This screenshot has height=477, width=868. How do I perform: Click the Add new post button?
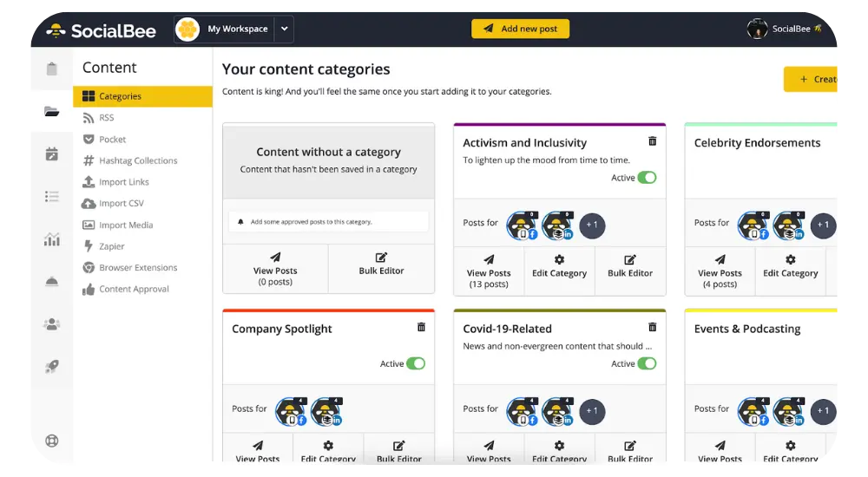point(520,29)
